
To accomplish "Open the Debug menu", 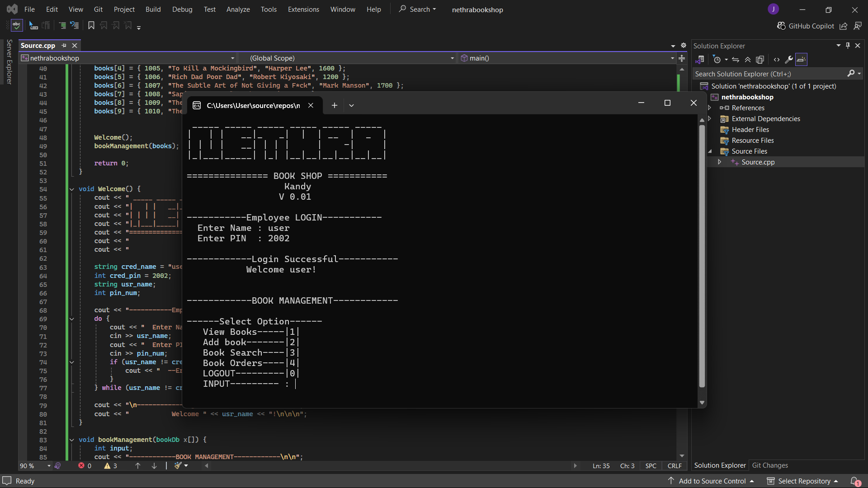I will click(x=182, y=9).
